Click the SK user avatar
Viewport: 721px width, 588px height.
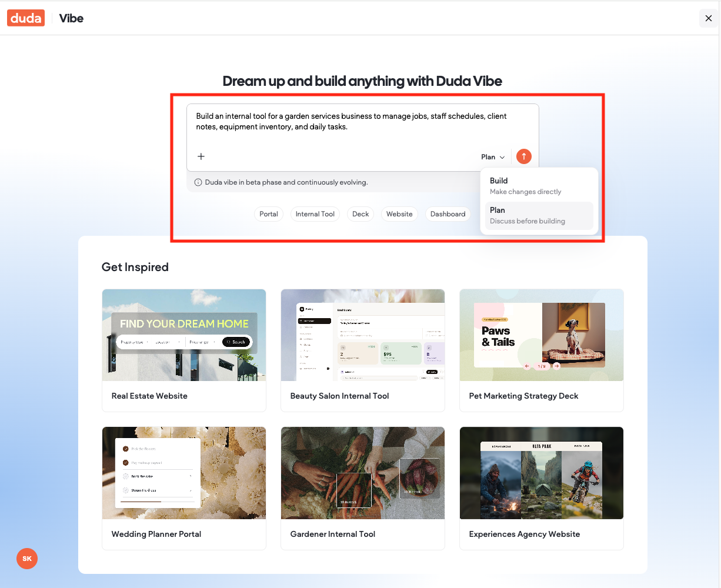27,559
